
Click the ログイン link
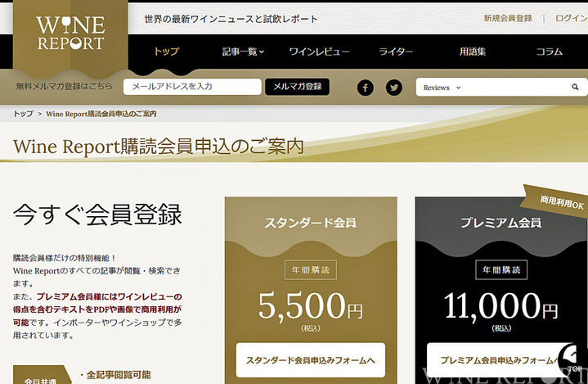click(571, 18)
